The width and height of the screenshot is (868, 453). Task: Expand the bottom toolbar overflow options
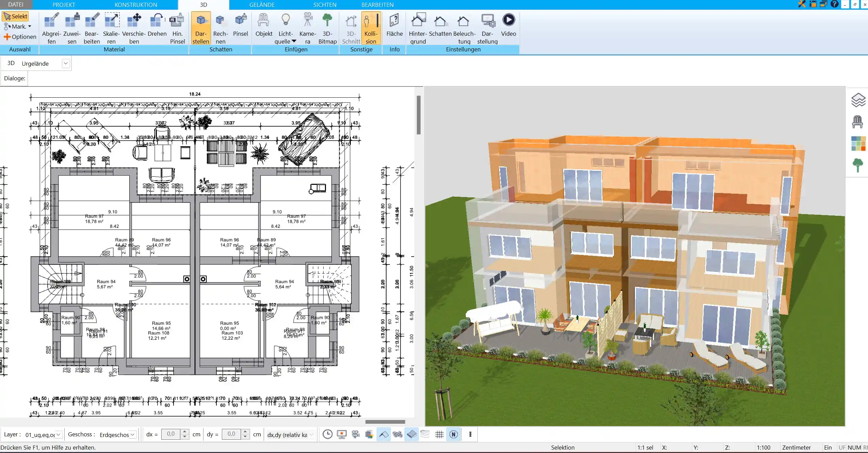point(470,434)
